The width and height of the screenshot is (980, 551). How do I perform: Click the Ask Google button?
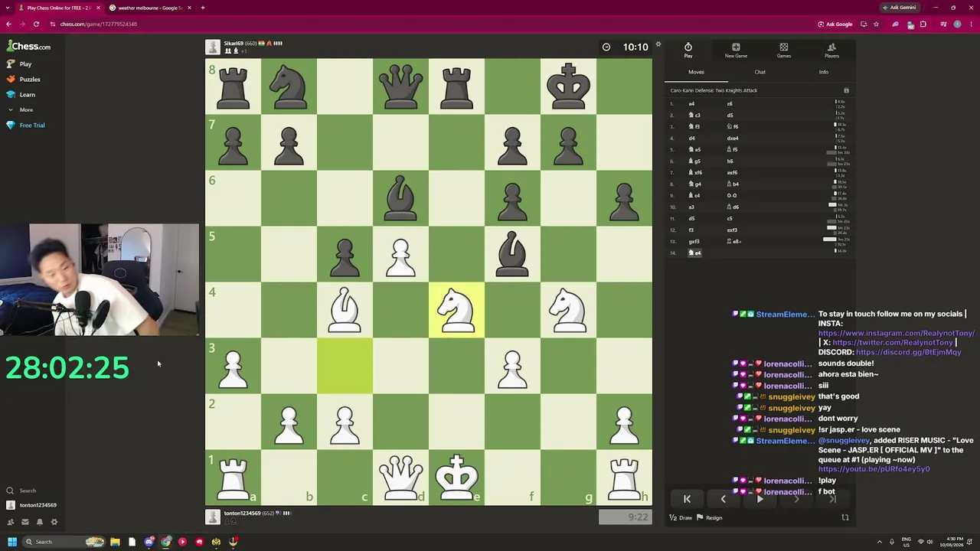tap(835, 24)
